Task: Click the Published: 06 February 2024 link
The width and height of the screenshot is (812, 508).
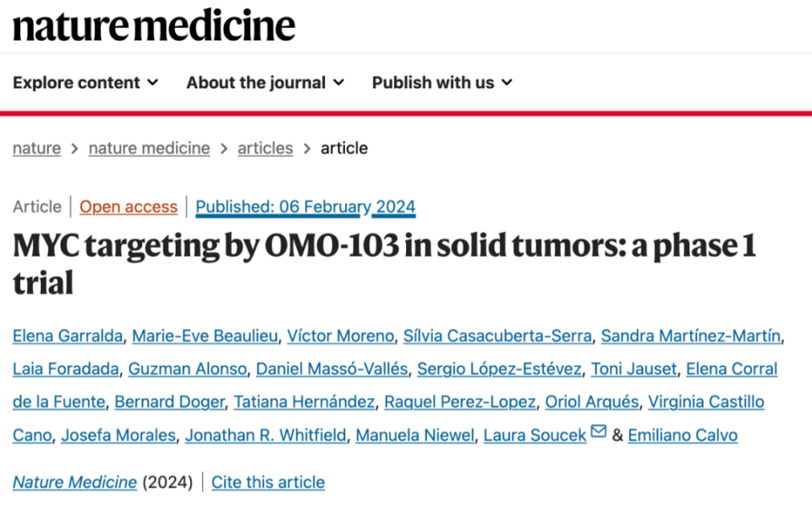Action: pyautogui.click(x=305, y=207)
